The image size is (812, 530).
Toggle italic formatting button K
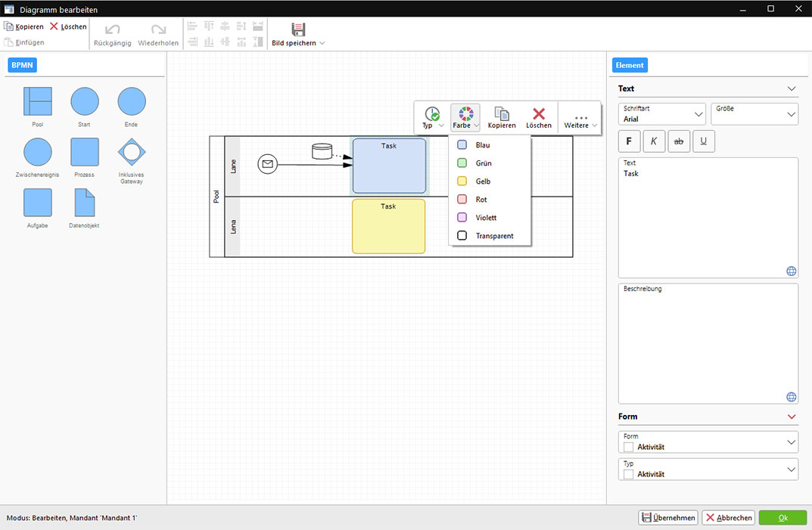654,141
